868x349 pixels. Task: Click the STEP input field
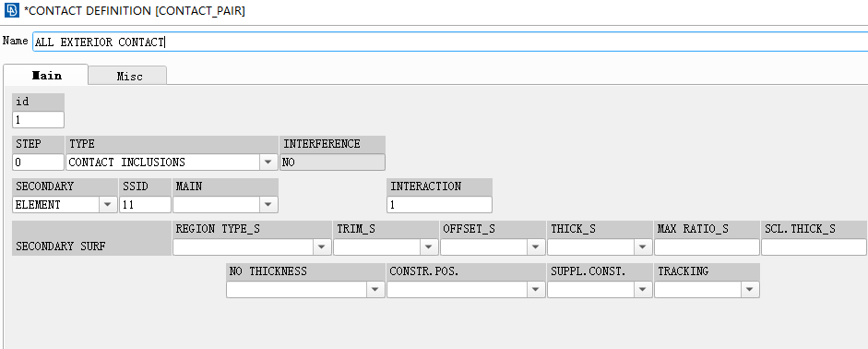38,162
